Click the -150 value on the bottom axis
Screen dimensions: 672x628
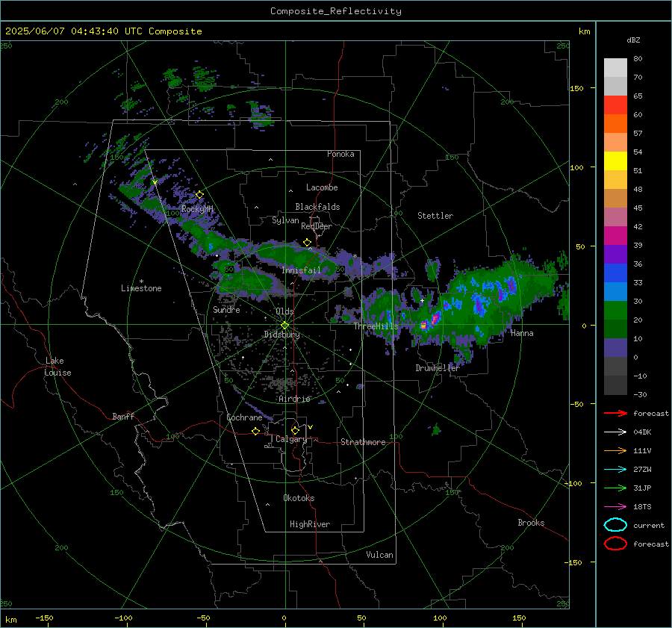point(44,618)
